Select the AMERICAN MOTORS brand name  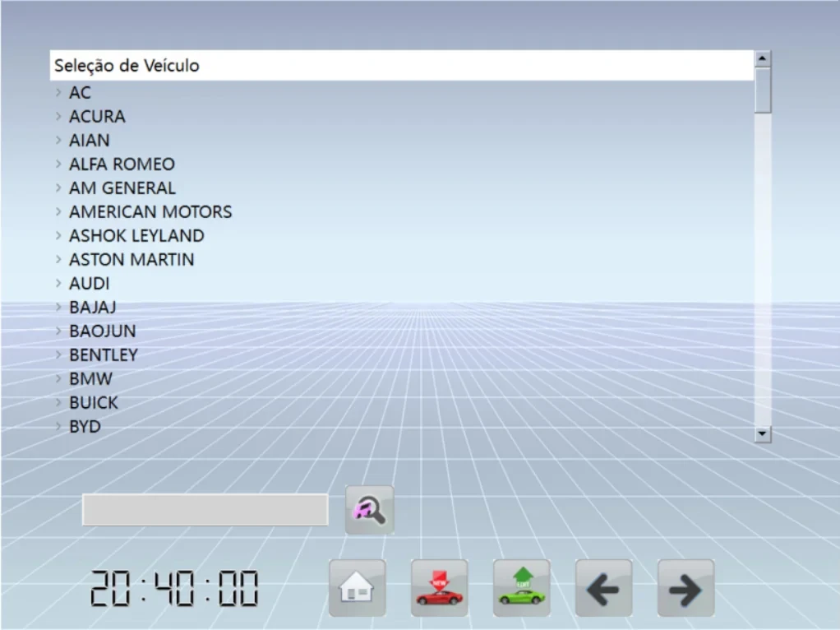pyautogui.click(x=150, y=212)
